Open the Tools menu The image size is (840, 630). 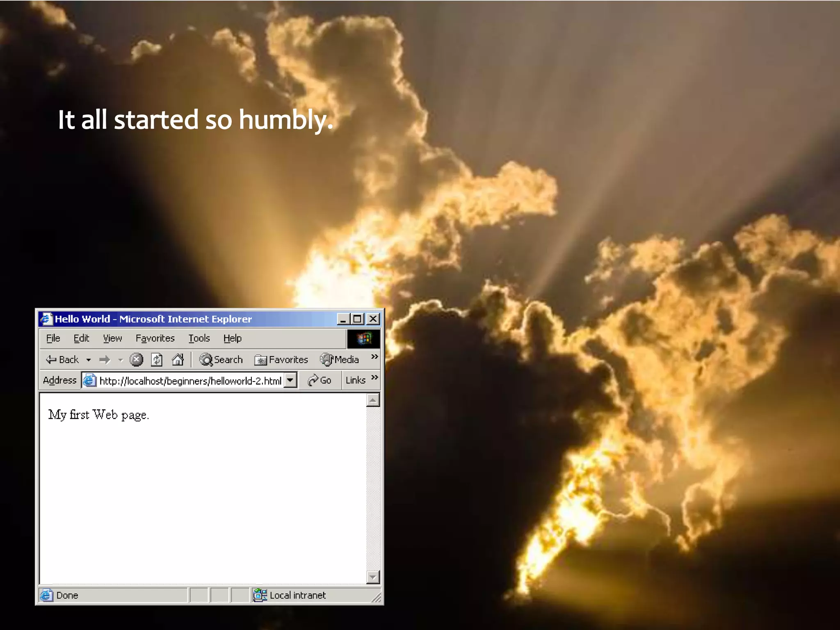(x=199, y=338)
